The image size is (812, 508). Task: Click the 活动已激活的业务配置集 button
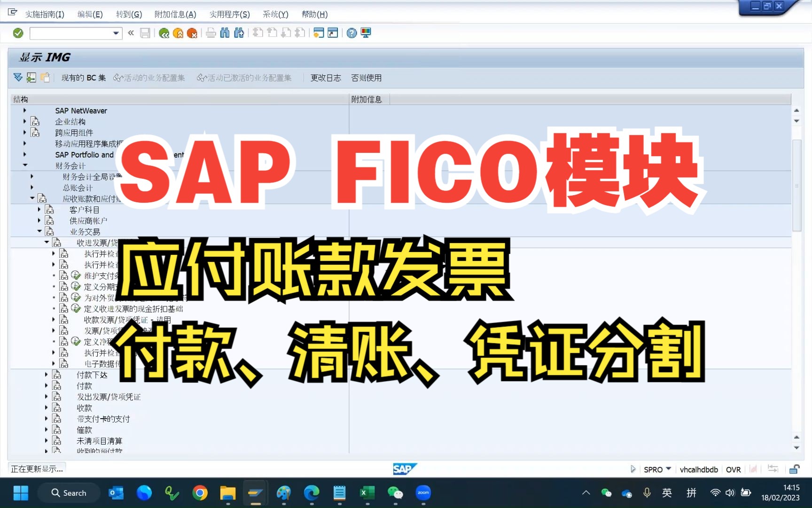(244, 78)
